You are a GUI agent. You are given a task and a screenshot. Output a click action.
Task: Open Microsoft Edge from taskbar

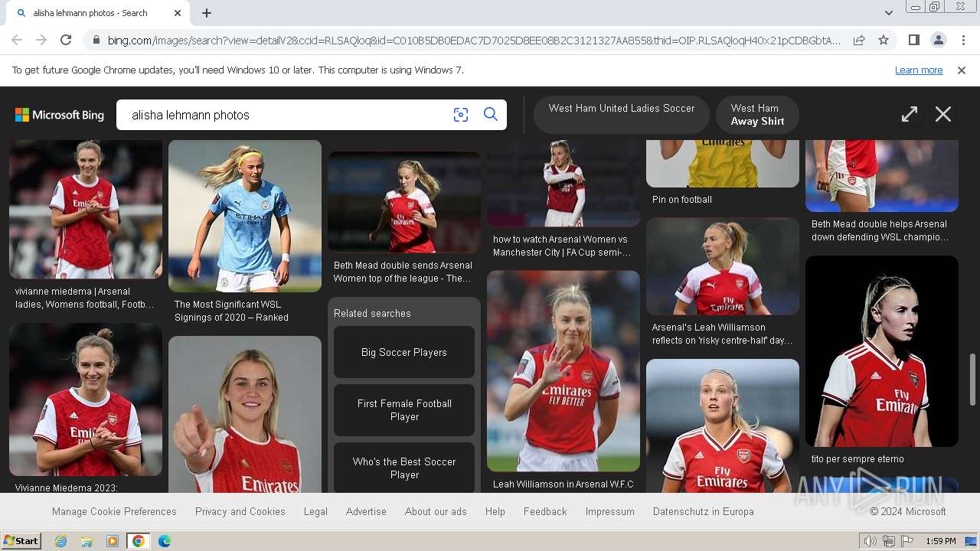coord(165,541)
